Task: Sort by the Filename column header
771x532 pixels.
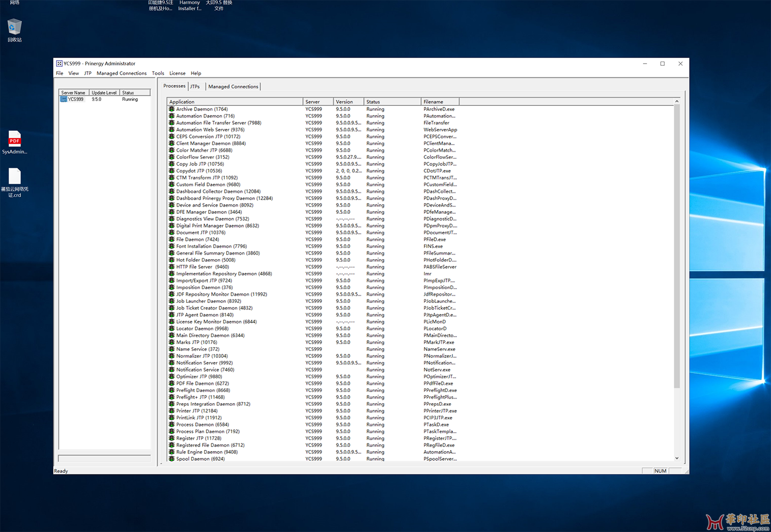Action: pyautogui.click(x=440, y=102)
